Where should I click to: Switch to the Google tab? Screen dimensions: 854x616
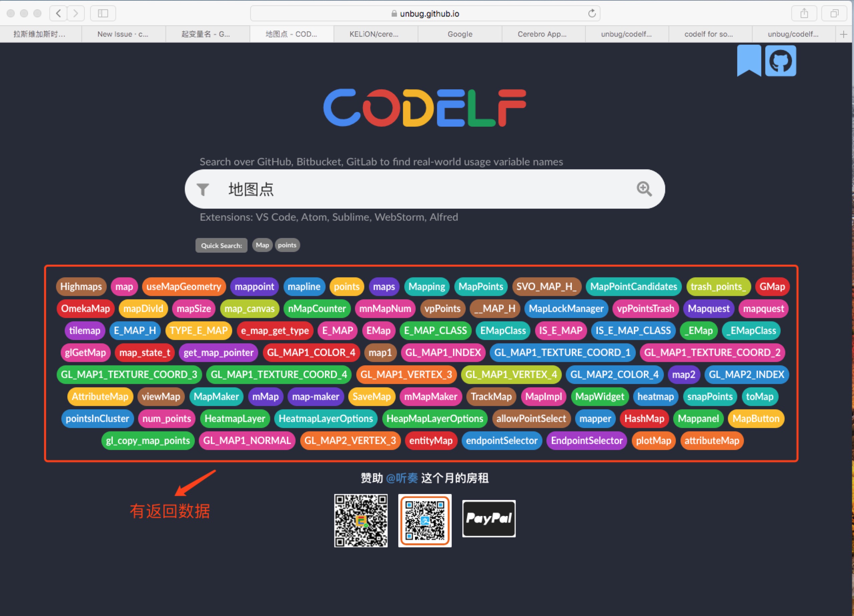pyautogui.click(x=459, y=34)
